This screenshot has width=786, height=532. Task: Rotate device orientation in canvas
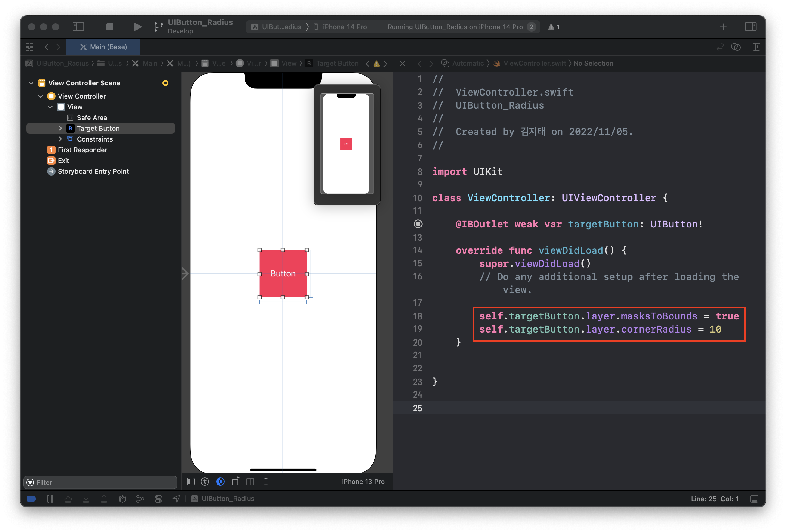tap(236, 482)
